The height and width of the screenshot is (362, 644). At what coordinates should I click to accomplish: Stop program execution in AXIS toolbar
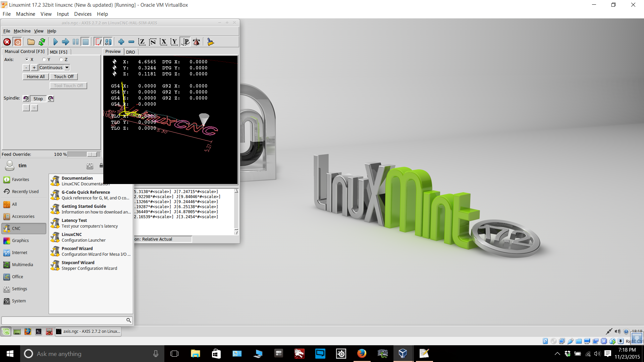coord(86,42)
